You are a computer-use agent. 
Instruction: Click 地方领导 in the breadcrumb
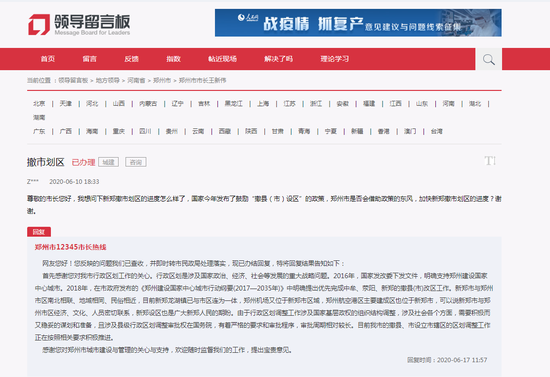108,80
